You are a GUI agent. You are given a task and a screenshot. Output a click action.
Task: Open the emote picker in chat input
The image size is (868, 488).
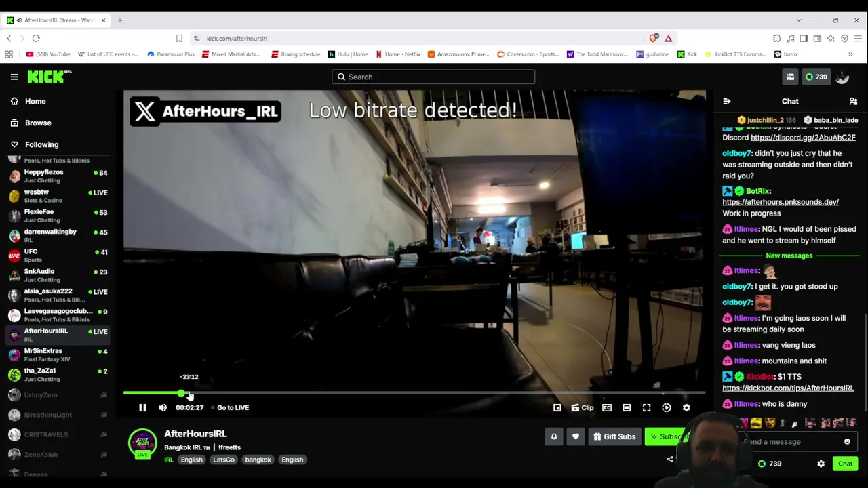click(847, 442)
